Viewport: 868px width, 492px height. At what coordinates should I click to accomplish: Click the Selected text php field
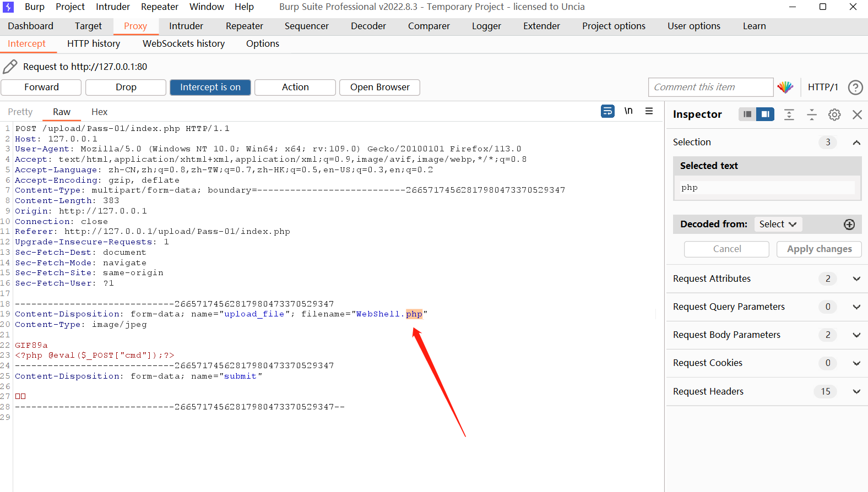click(767, 188)
